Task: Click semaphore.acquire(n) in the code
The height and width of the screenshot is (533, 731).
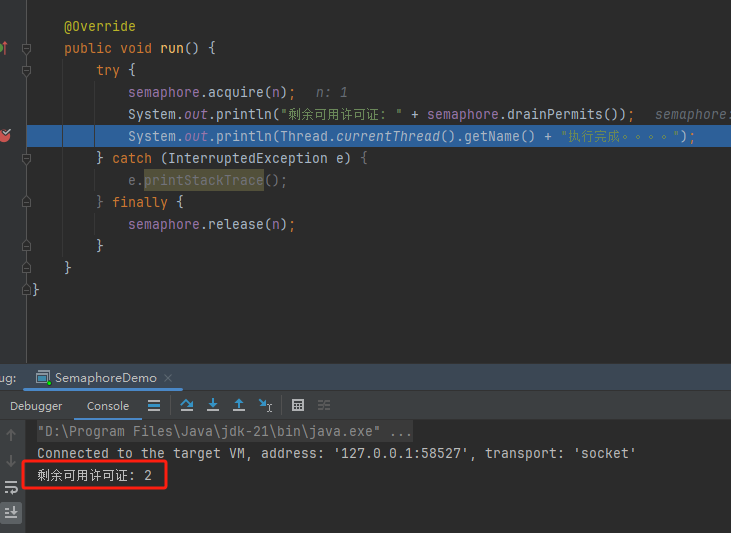Action: (207, 92)
